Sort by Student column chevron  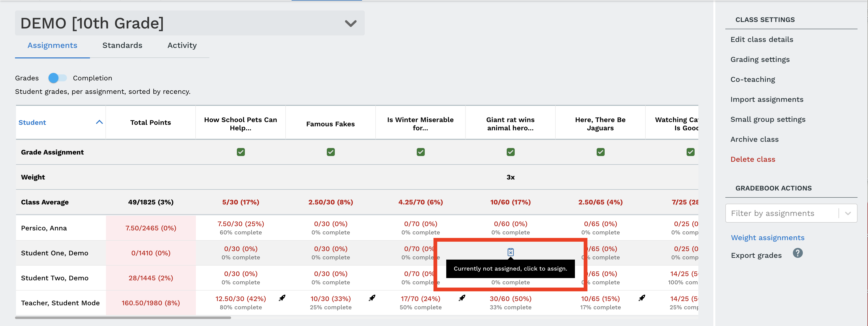(99, 122)
